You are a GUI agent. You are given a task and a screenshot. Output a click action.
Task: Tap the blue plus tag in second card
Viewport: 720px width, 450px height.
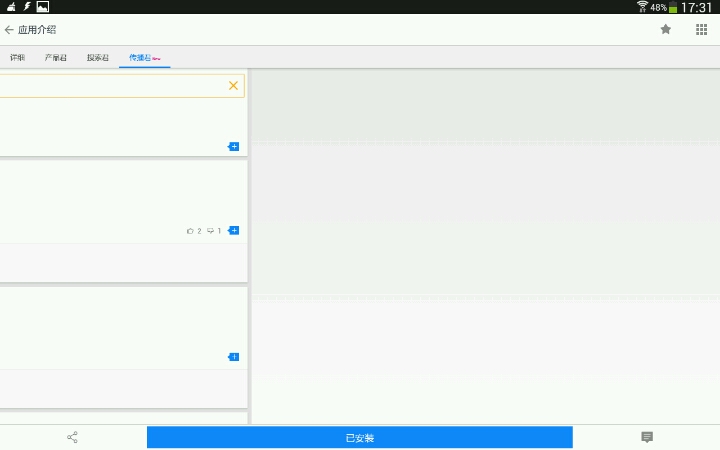(234, 231)
